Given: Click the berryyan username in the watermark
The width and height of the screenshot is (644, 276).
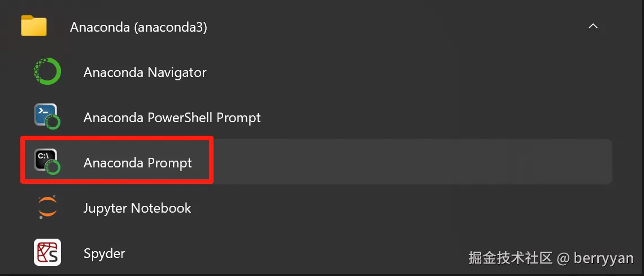Looking at the screenshot, I should tap(603, 258).
